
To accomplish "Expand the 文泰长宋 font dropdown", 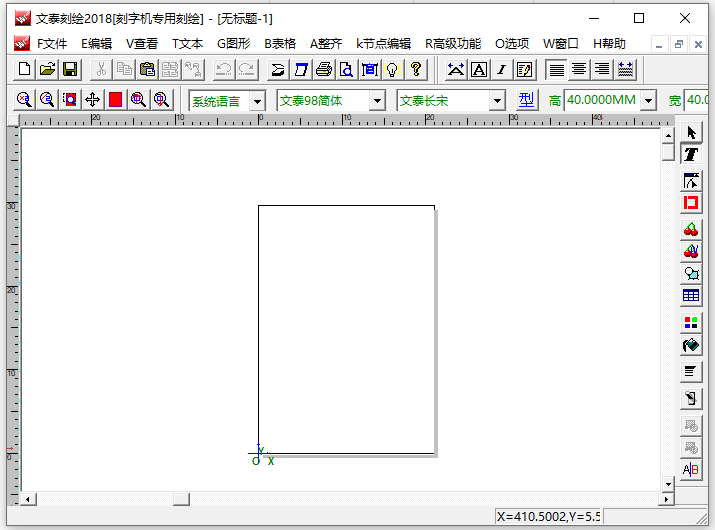I will coord(497,101).
